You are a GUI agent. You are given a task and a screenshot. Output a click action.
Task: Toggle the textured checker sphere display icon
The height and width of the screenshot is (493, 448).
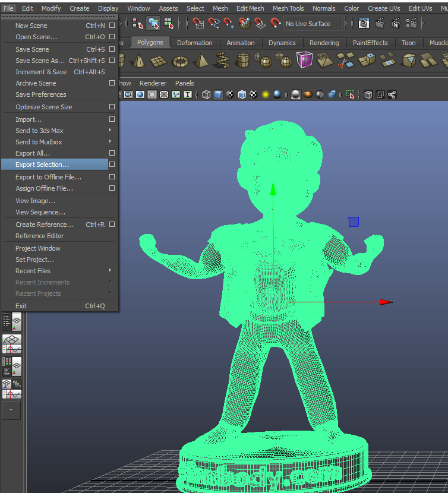tap(254, 94)
